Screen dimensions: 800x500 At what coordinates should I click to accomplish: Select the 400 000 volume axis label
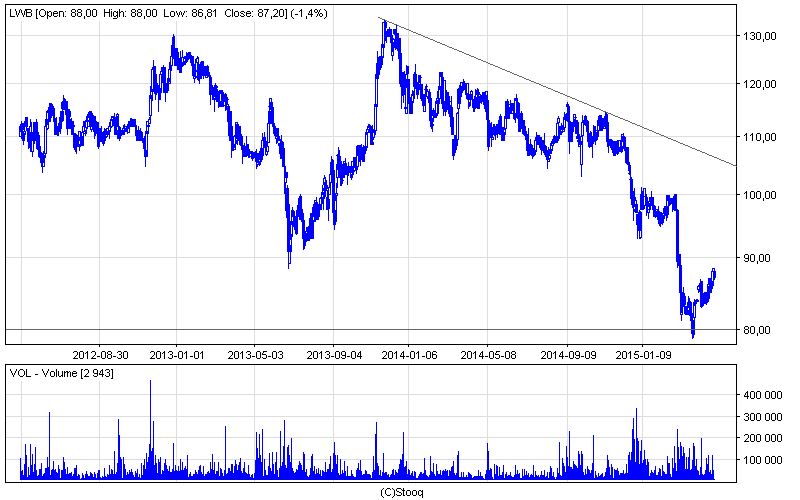(x=762, y=395)
